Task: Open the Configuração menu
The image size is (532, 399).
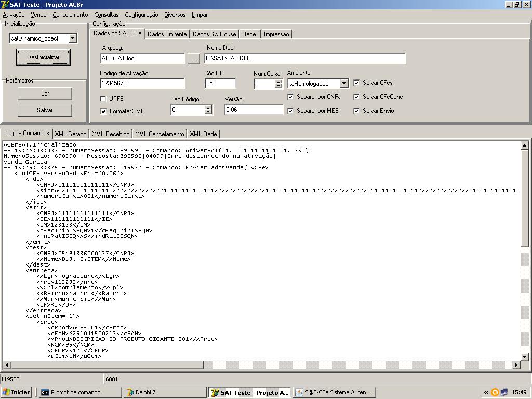Action: point(141,15)
